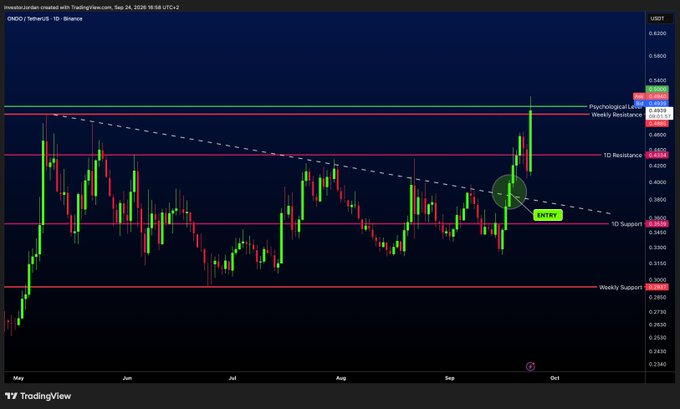
Task: Select the Weekly Support line label
Action: point(621,287)
